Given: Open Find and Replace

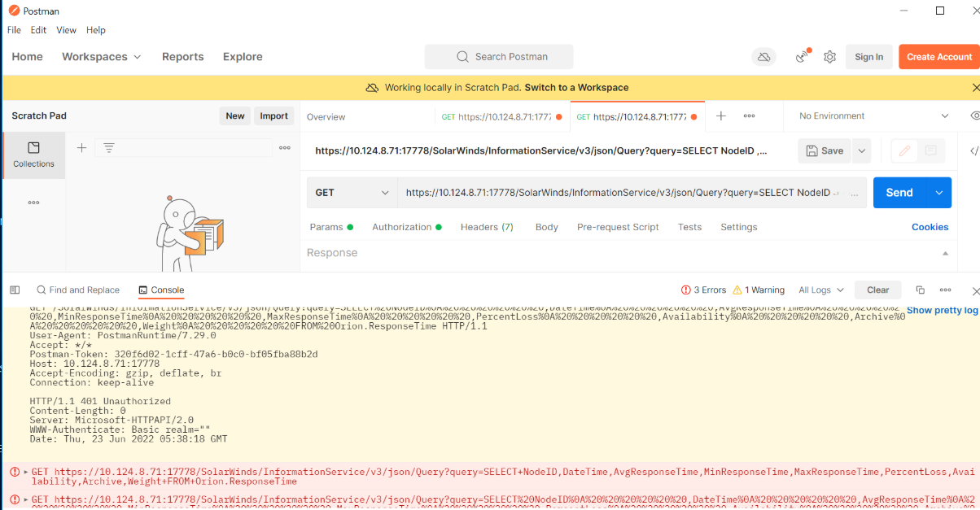Looking at the screenshot, I should (x=77, y=290).
